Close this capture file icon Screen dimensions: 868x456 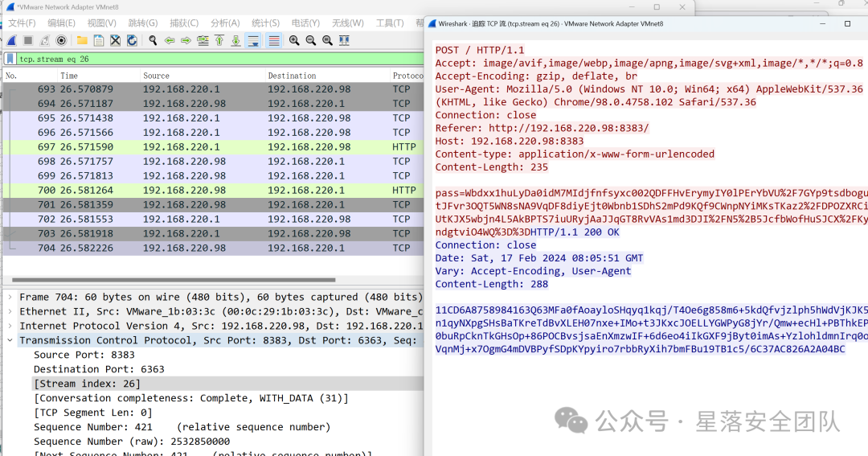pos(115,40)
